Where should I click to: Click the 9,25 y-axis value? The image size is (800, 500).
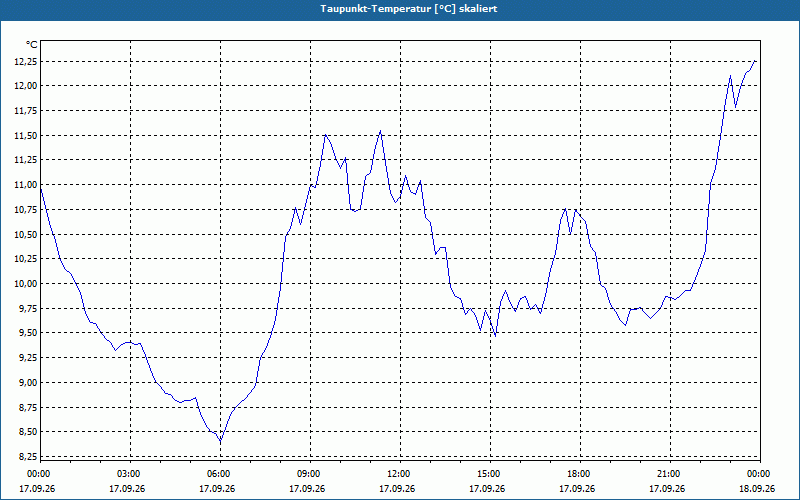(30, 358)
